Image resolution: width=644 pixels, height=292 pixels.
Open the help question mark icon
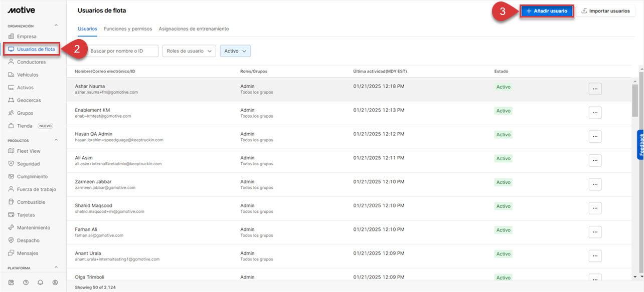[26, 282]
